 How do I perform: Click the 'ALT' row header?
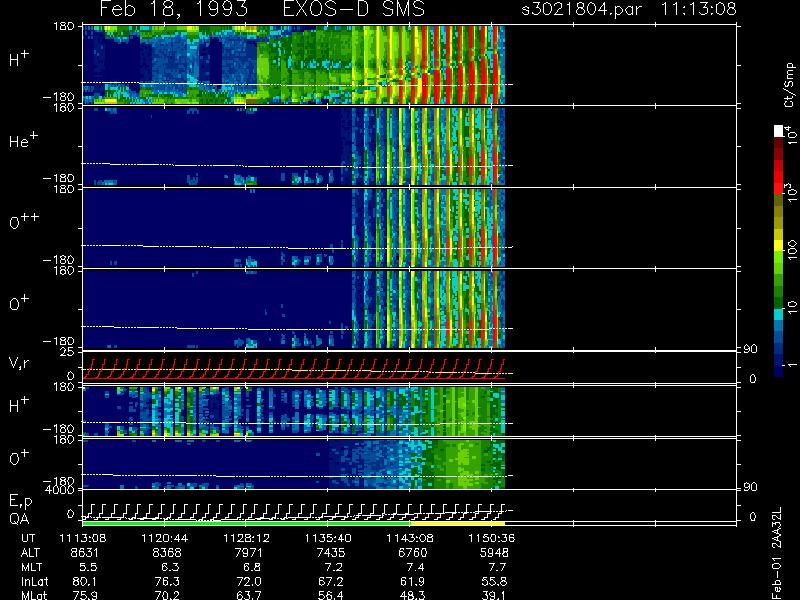30,553
